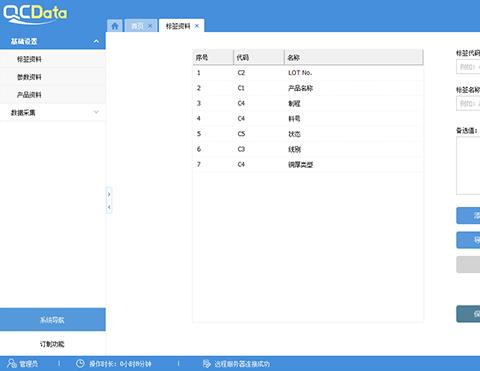Open the 订制功能 panel button
This screenshot has height=371, width=480.
[53, 344]
